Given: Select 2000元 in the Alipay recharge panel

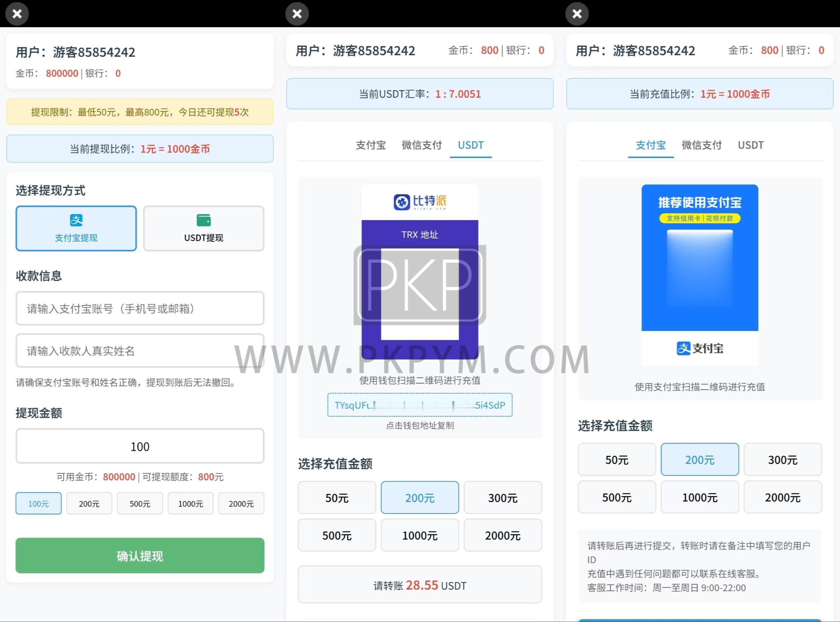Looking at the screenshot, I should (783, 497).
